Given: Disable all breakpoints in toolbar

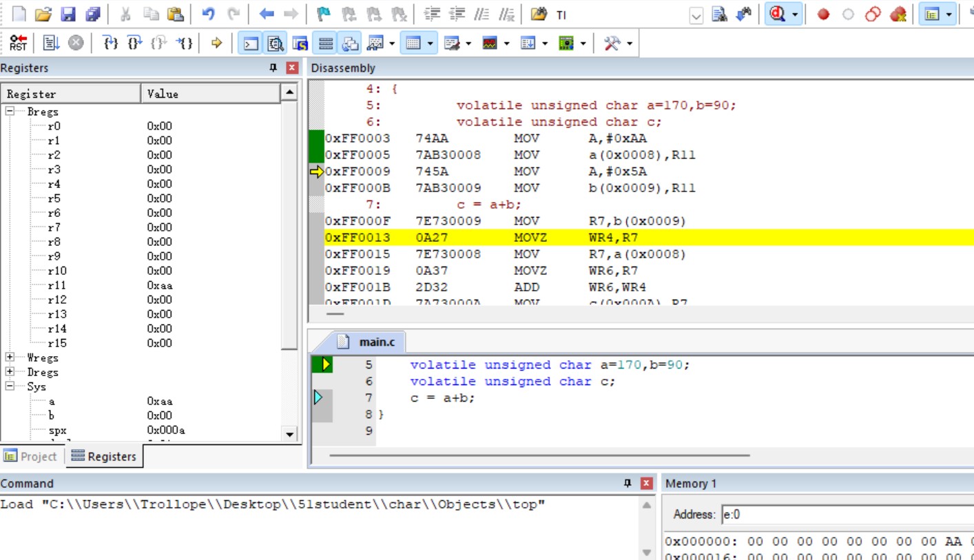Looking at the screenshot, I should 873,14.
